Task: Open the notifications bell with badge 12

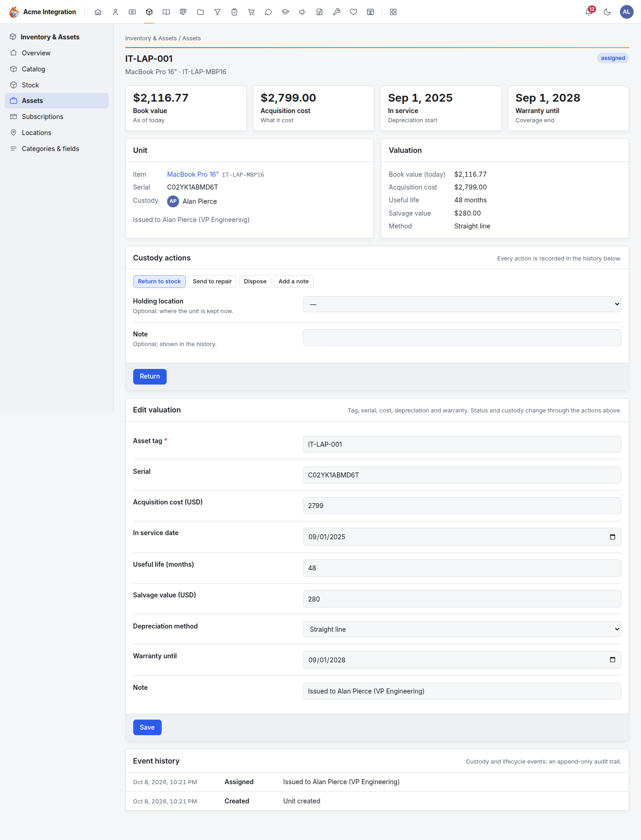Action: coord(589,12)
